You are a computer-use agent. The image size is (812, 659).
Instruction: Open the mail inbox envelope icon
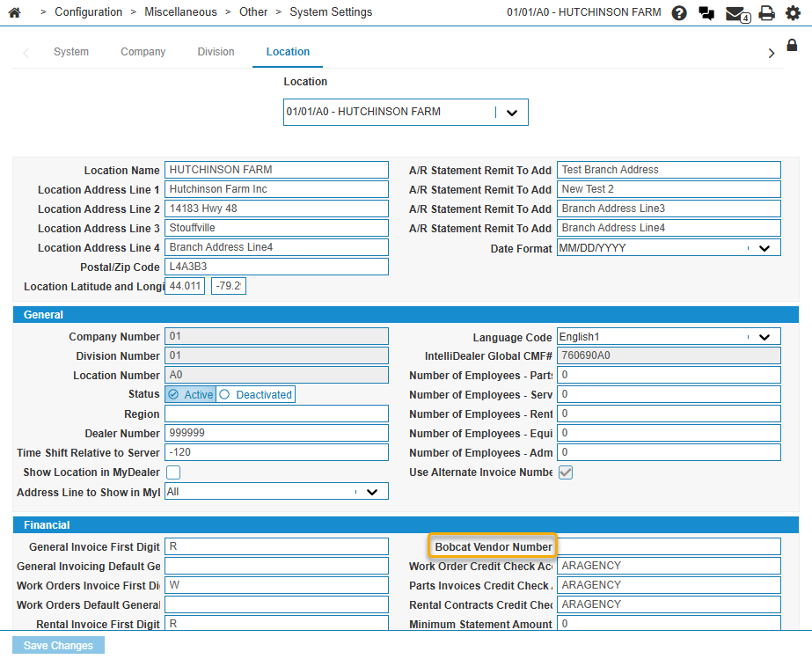tap(736, 13)
